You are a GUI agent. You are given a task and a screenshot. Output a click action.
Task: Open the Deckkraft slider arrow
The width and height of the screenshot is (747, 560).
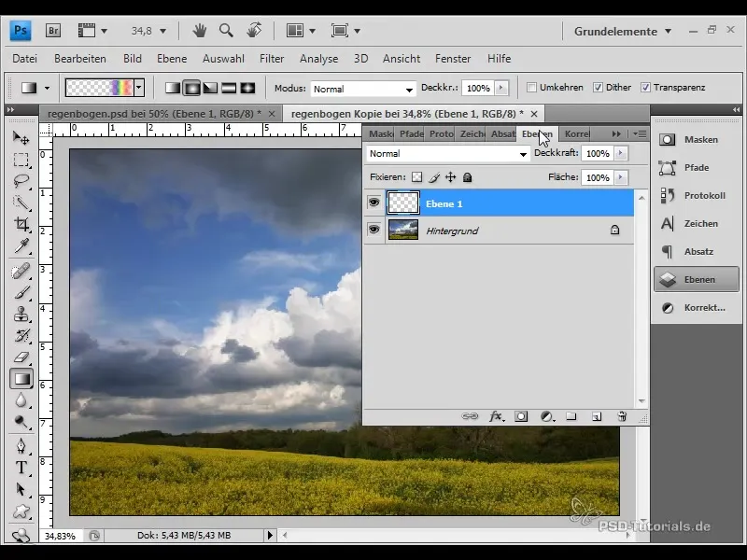(x=620, y=153)
